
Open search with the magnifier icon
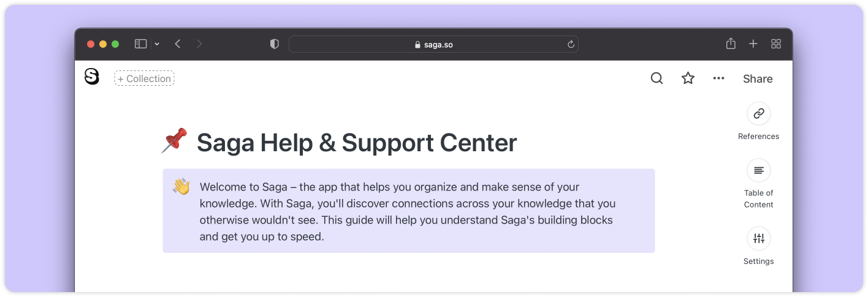coord(657,78)
